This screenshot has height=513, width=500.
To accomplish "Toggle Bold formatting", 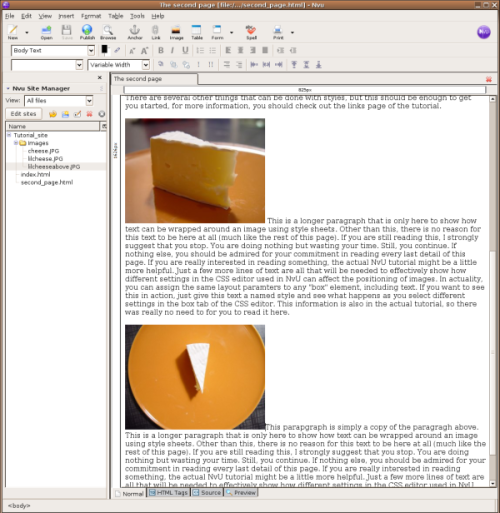I will (161, 50).
